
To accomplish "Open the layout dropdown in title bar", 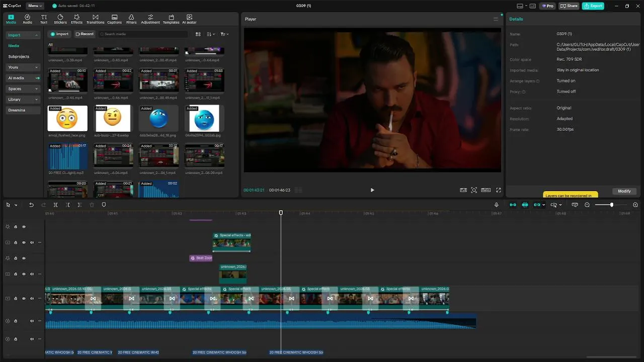I will [x=521, y=6].
